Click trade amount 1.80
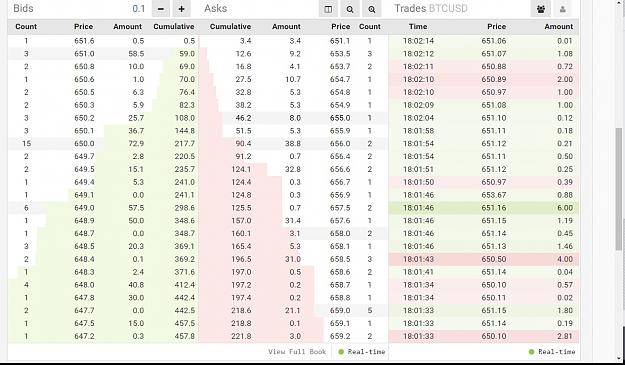 tap(565, 310)
